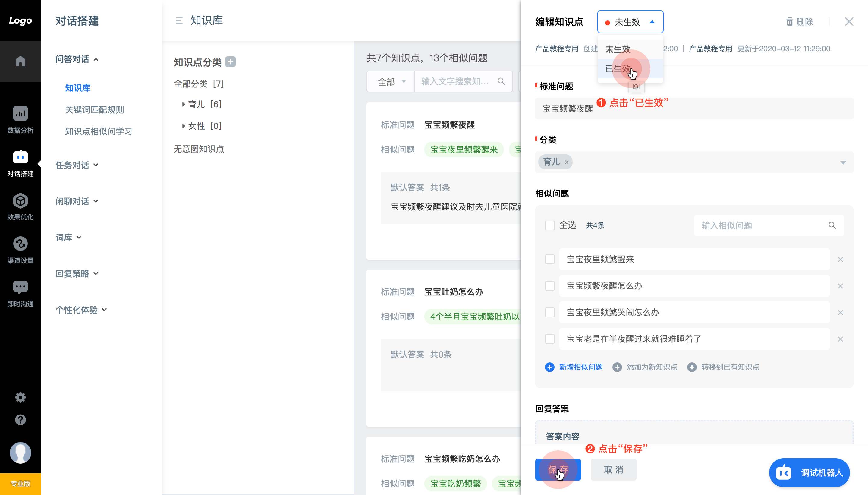The height and width of the screenshot is (495, 868).
Task: Click 添加为新知识点 plus icon
Action: [617, 367]
